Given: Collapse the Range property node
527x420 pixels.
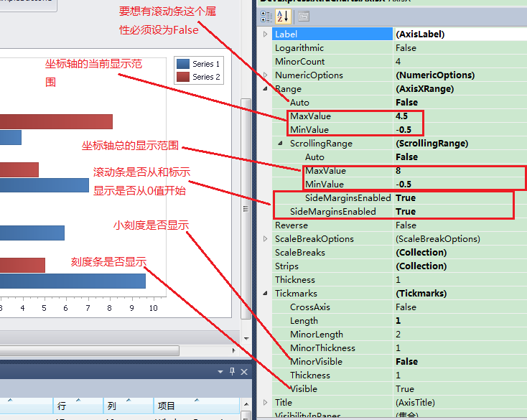Looking at the screenshot, I should tap(265, 89).
